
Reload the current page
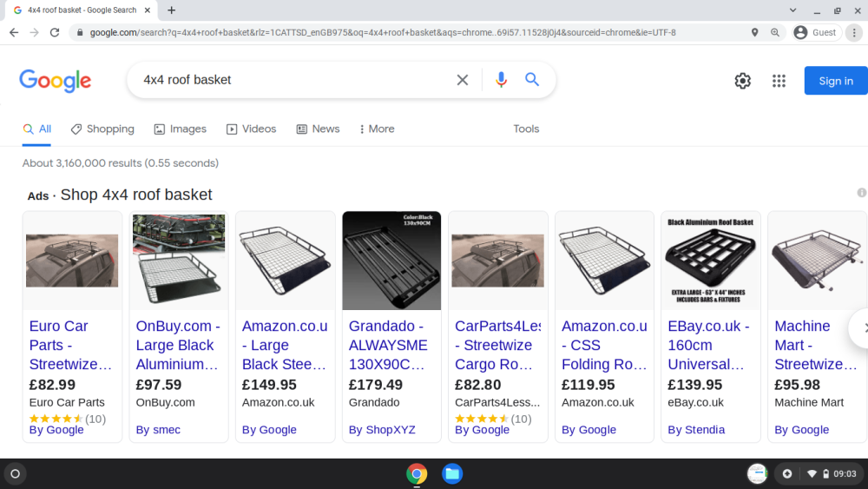(x=54, y=33)
